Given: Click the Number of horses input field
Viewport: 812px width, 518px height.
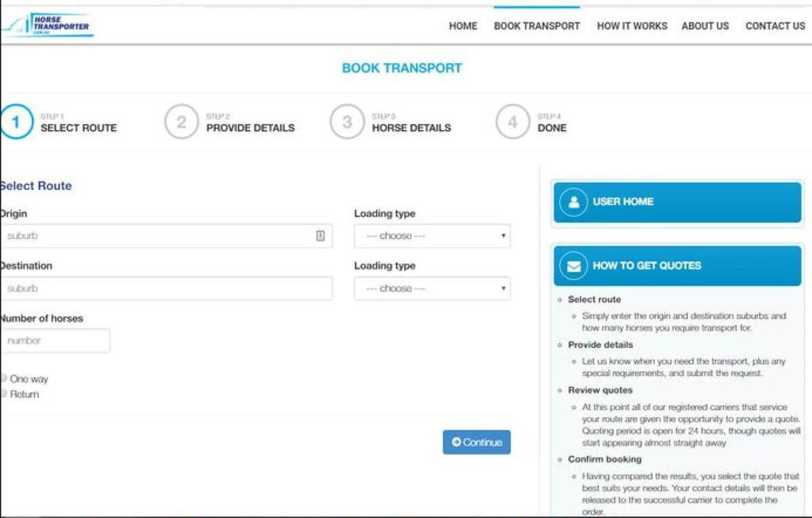Looking at the screenshot, I should 55,340.
